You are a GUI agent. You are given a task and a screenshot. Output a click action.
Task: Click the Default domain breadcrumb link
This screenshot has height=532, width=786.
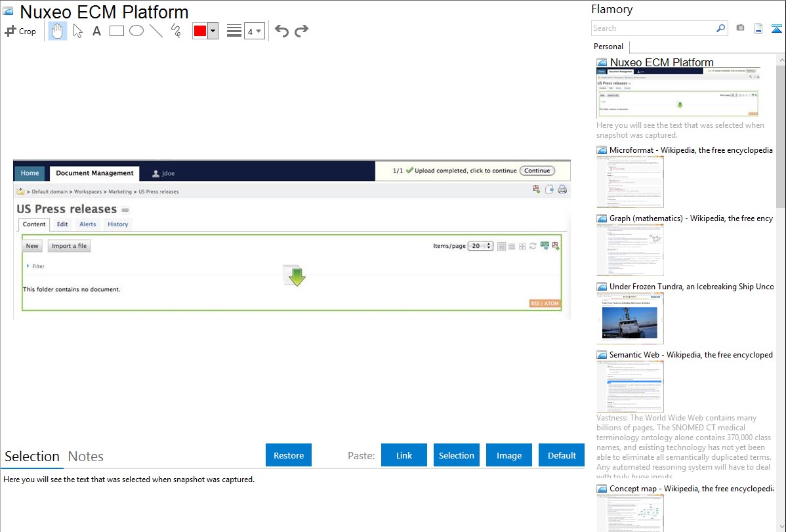50,192
